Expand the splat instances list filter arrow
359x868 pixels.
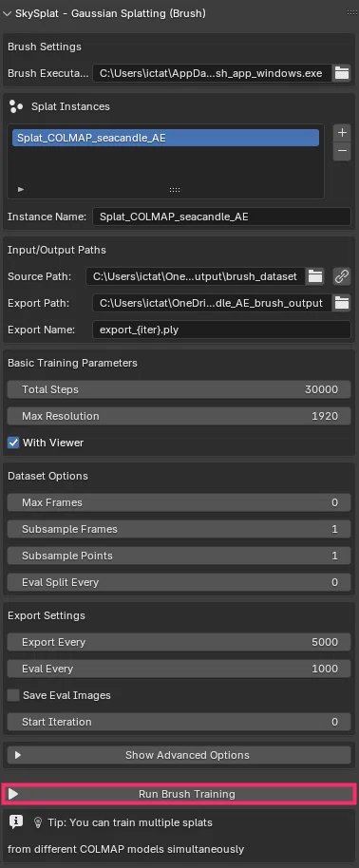pyautogui.click(x=21, y=189)
